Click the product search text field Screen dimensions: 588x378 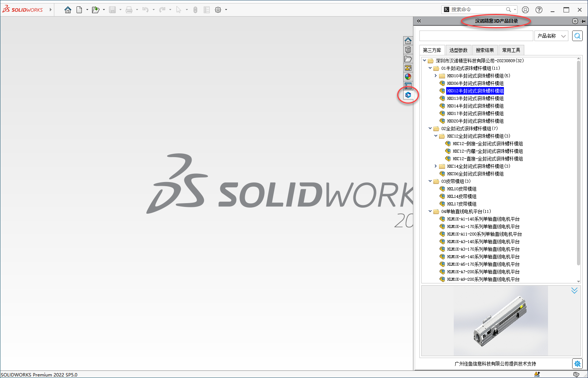point(476,36)
